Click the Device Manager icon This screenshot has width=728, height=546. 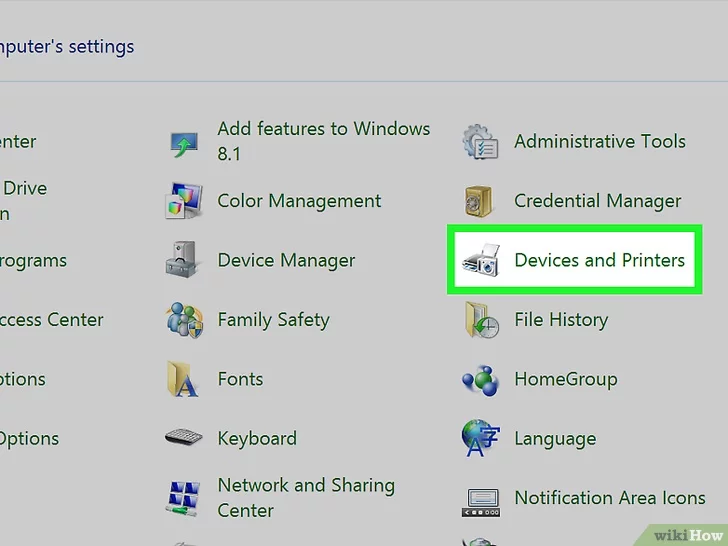(184, 261)
